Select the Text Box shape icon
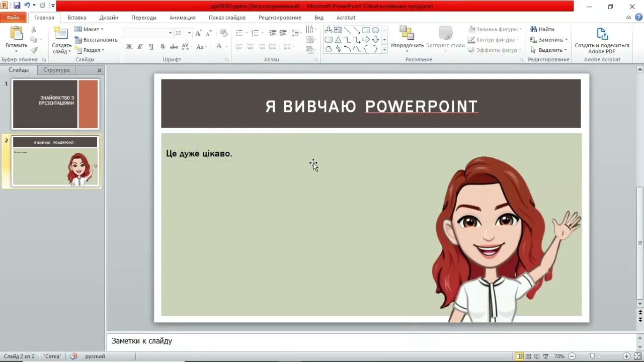 pyautogui.click(x=338, y=30)
